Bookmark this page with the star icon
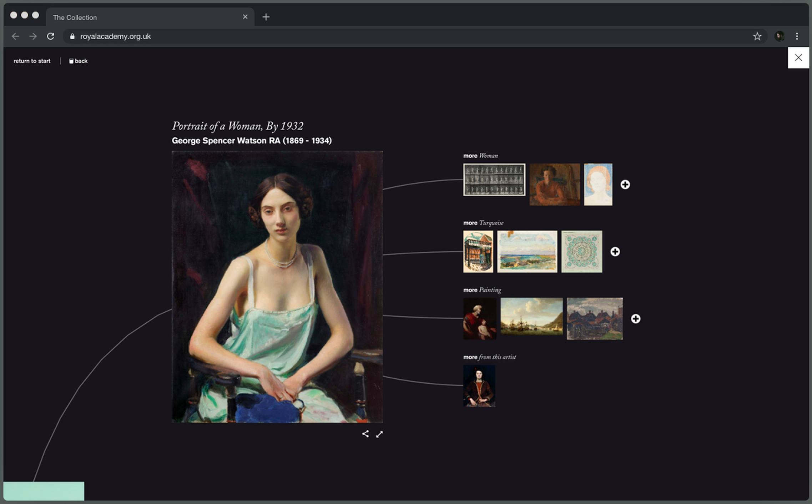Image resolution: width=812 pixels, height=504 pixels. (757, 36)
